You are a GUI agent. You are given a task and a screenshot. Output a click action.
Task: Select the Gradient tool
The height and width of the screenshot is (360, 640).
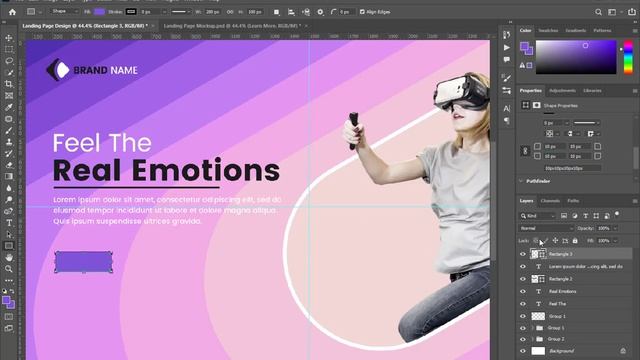[9, 176]
